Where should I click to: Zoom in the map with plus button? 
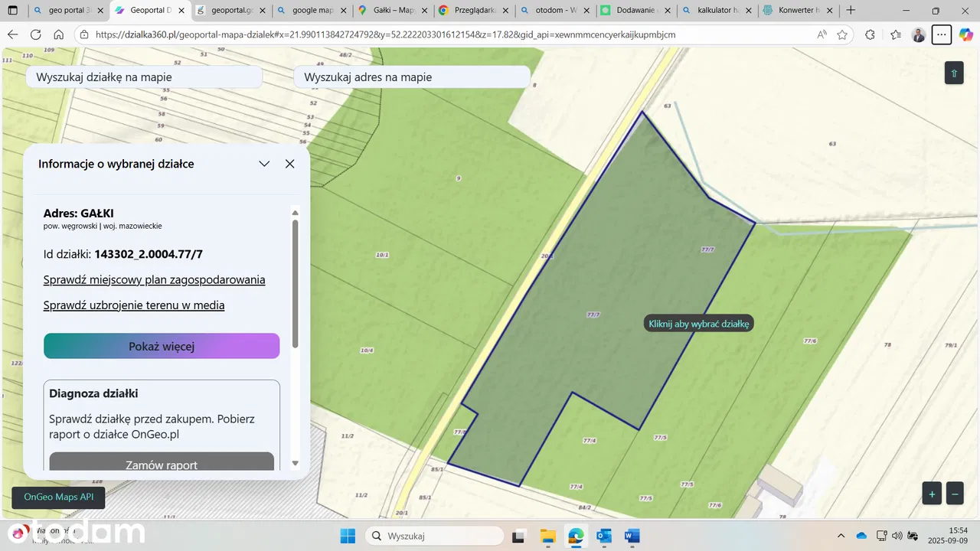(932, 494)
